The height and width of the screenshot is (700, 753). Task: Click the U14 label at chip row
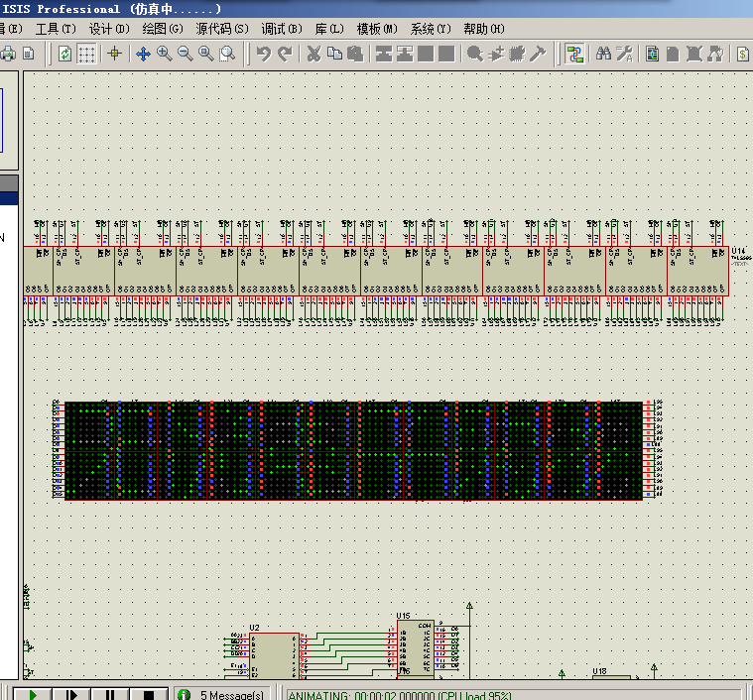coord(738,251)
